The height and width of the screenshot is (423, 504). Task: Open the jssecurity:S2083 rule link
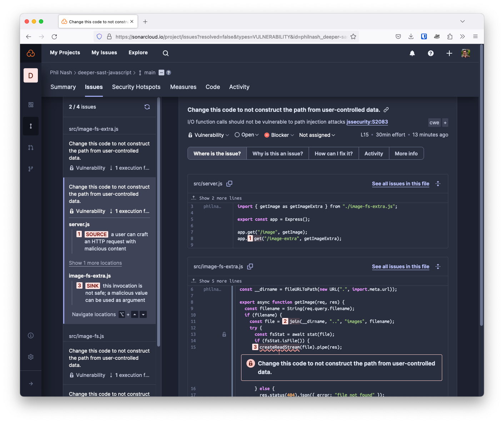[x=367, y=122]
